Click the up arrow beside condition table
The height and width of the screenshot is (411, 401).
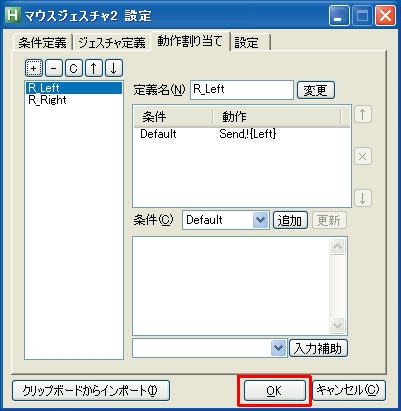tap(363, 115)
